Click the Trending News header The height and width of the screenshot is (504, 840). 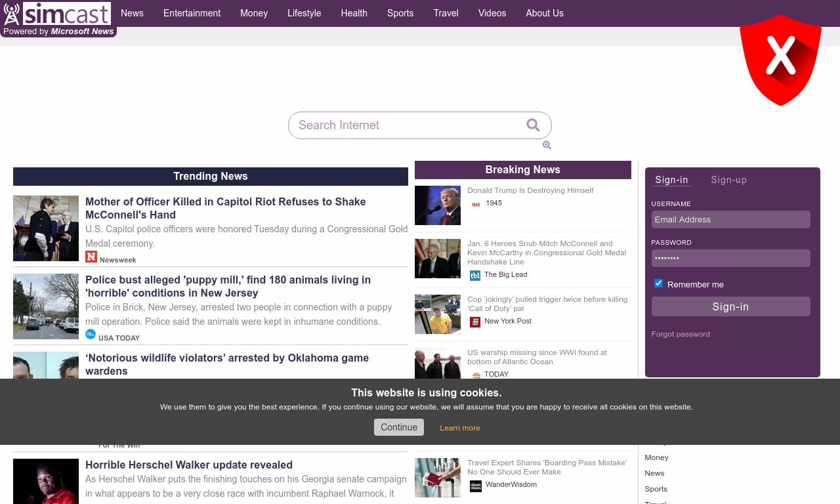tap(211, 177)
